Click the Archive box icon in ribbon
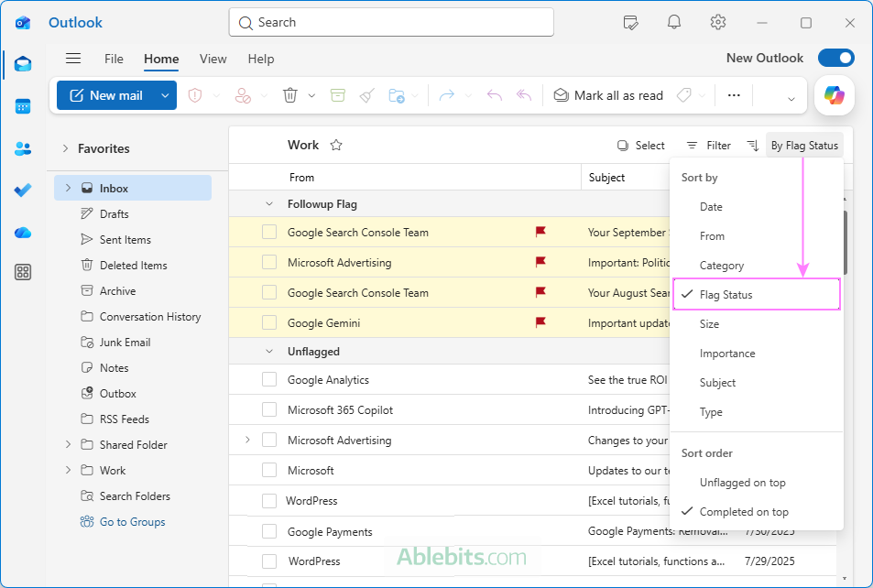The image size is (873, 588). [338, 95]
